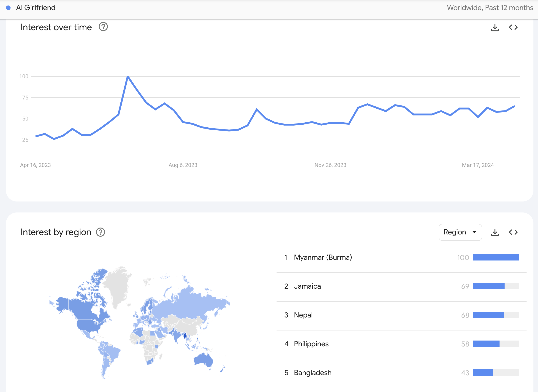
Task: Click the Jamaica interest bar showing 69
Action: tap(489, 286)
